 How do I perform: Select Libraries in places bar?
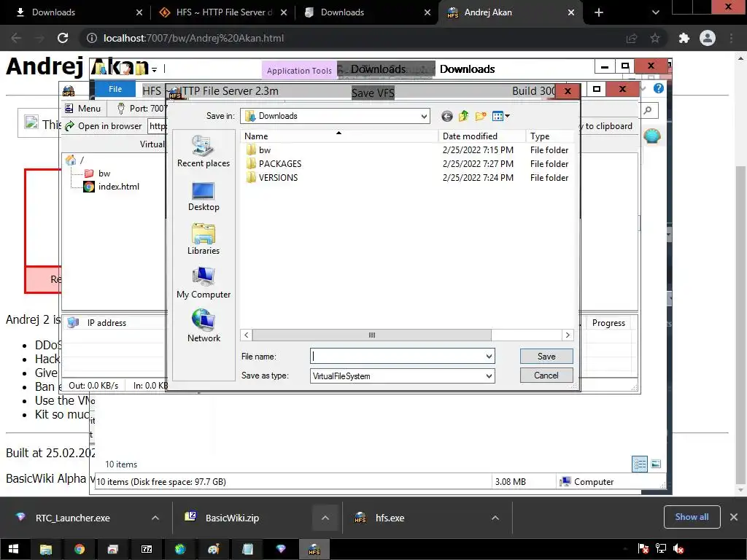[204, 239]
